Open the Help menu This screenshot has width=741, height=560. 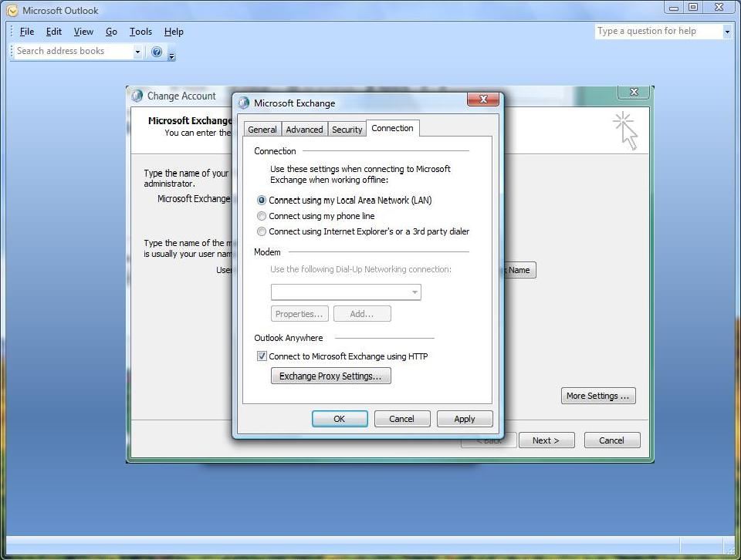(174, 32)
